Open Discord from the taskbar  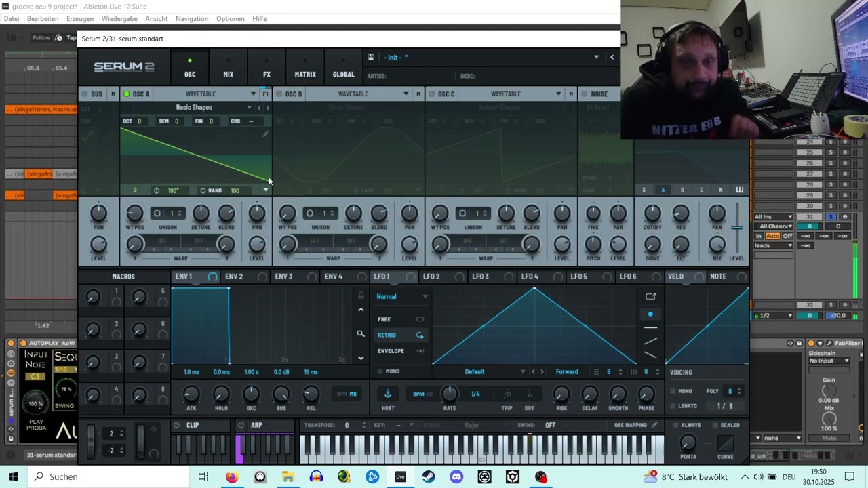[456, 476]
